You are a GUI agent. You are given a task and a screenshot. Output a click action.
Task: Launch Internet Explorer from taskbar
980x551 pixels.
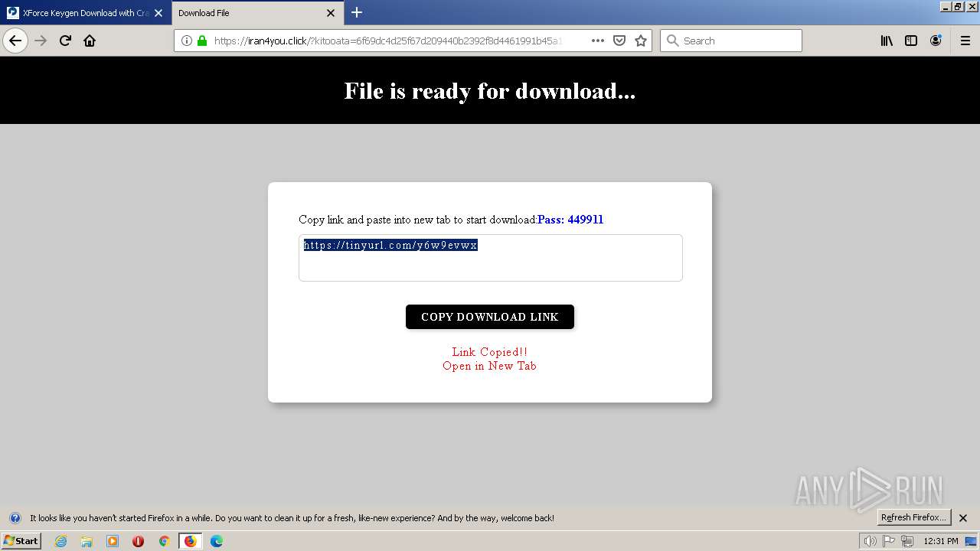pos(60,541)
